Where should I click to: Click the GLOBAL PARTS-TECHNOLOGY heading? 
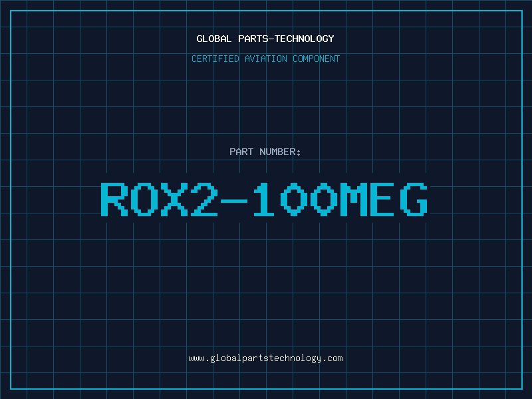[265, 39]
